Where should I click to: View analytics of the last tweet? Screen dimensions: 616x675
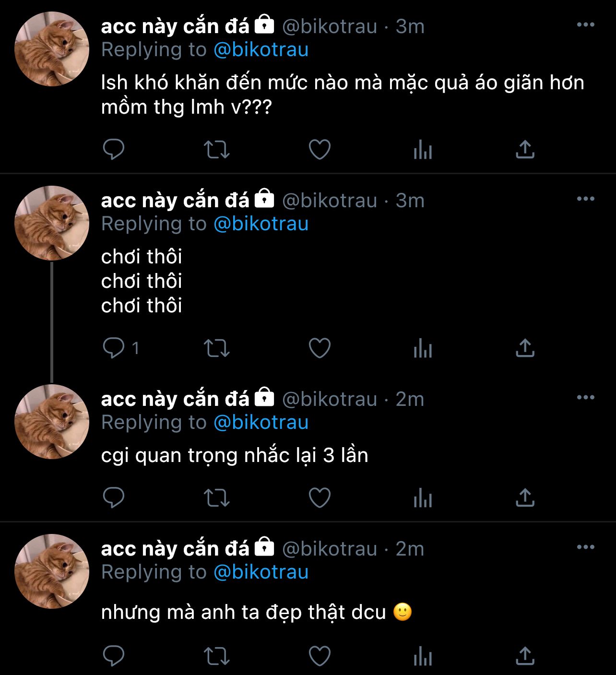click(423, 656)
